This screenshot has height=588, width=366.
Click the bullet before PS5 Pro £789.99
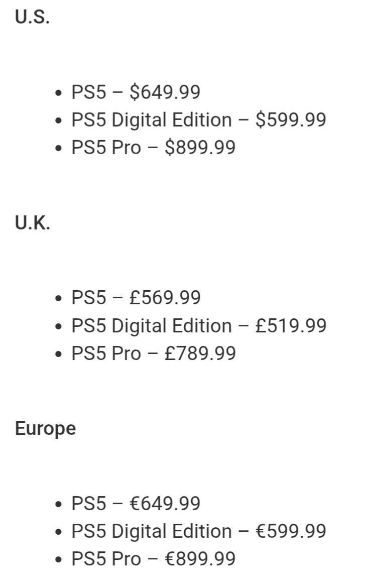(x=60, y=355)
